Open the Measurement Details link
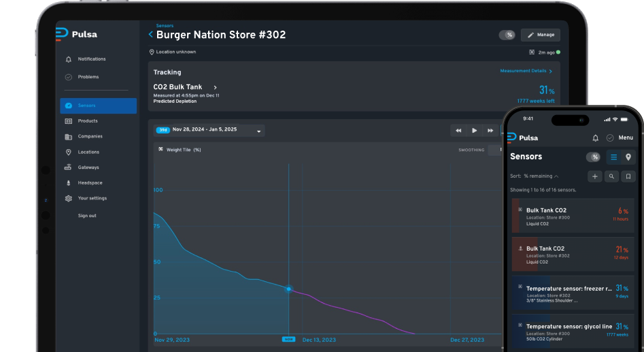 pyautogui.click(x=526, y=71)
